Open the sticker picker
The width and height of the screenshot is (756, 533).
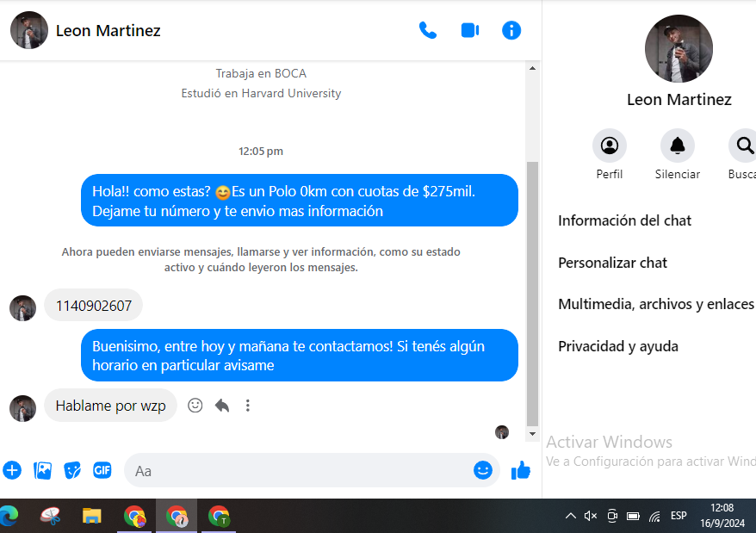(x=72, y=470)
